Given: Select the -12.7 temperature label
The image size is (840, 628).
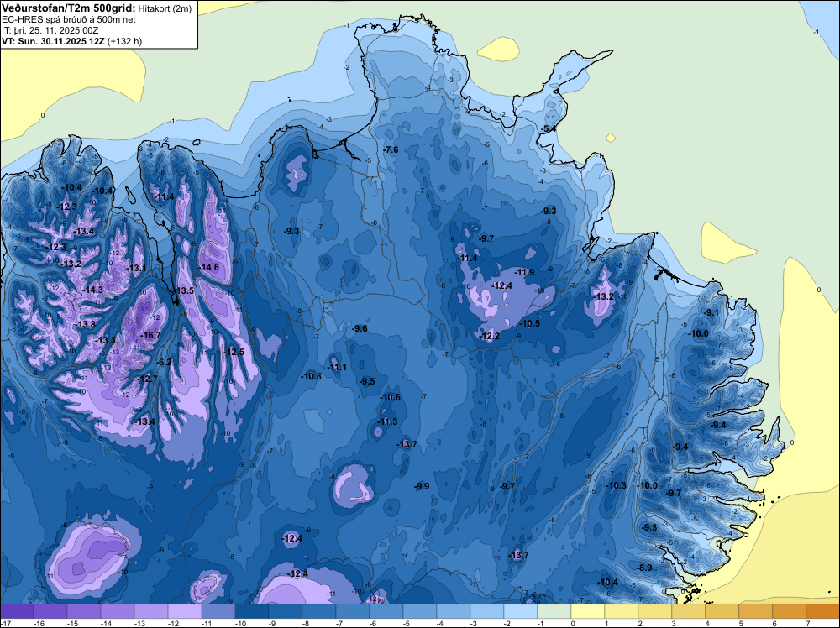Looking at the screenshot, I should pyautogui.click(x=148, y=379).
